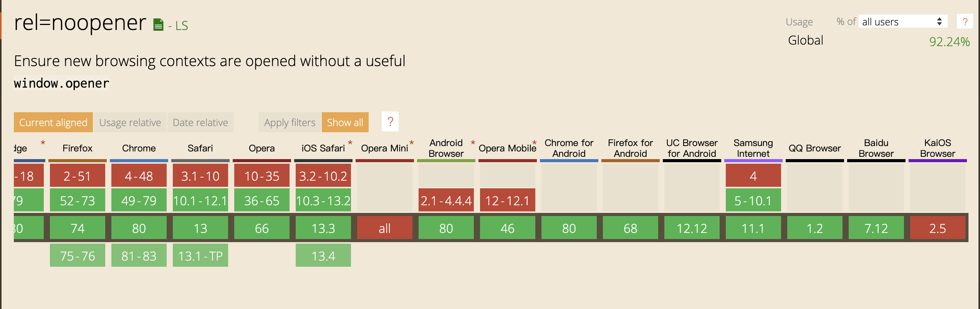Switch to Date relative view

(x=200, y=123)
